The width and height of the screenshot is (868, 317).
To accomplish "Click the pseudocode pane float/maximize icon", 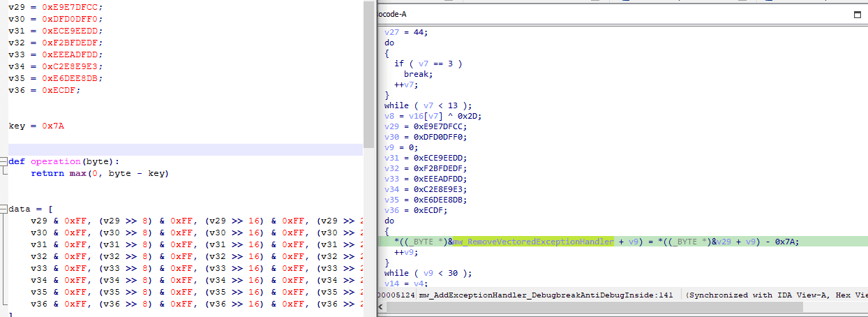I will click(858, 14).
